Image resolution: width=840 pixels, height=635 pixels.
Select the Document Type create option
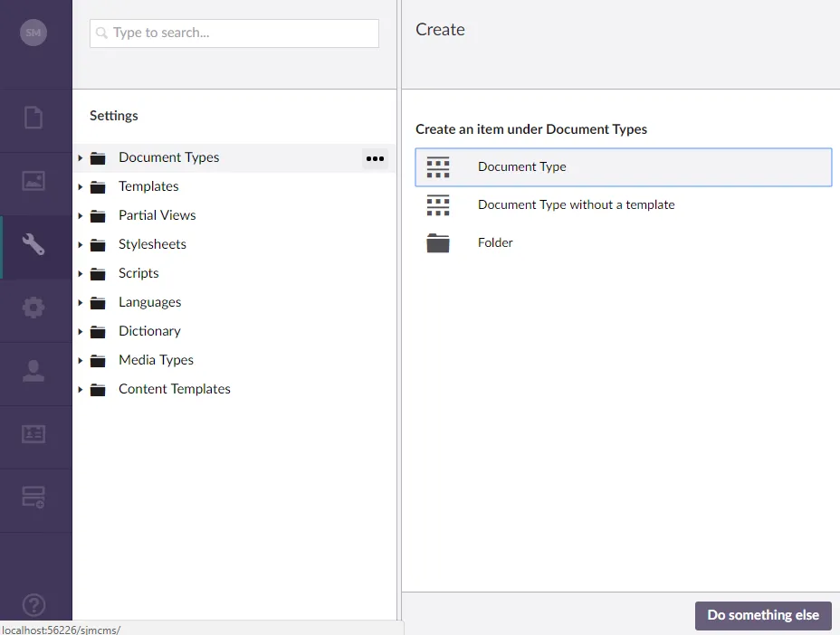click(624, 167)
